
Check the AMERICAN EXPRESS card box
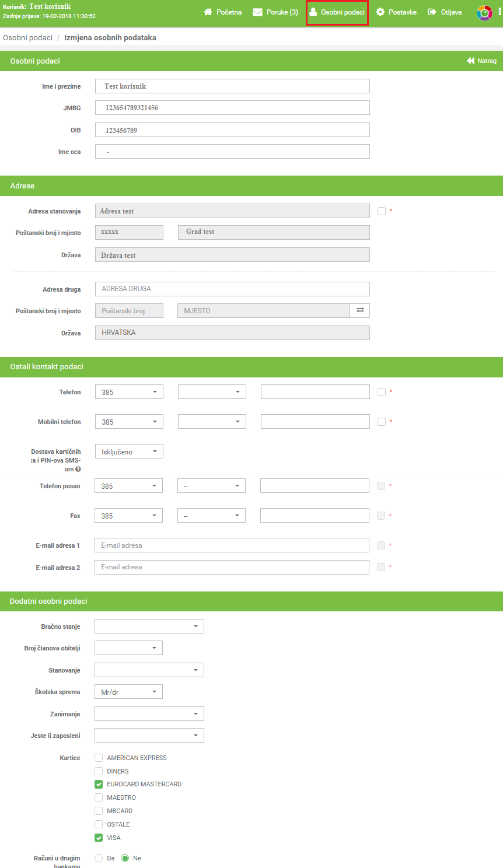[99, 758]
